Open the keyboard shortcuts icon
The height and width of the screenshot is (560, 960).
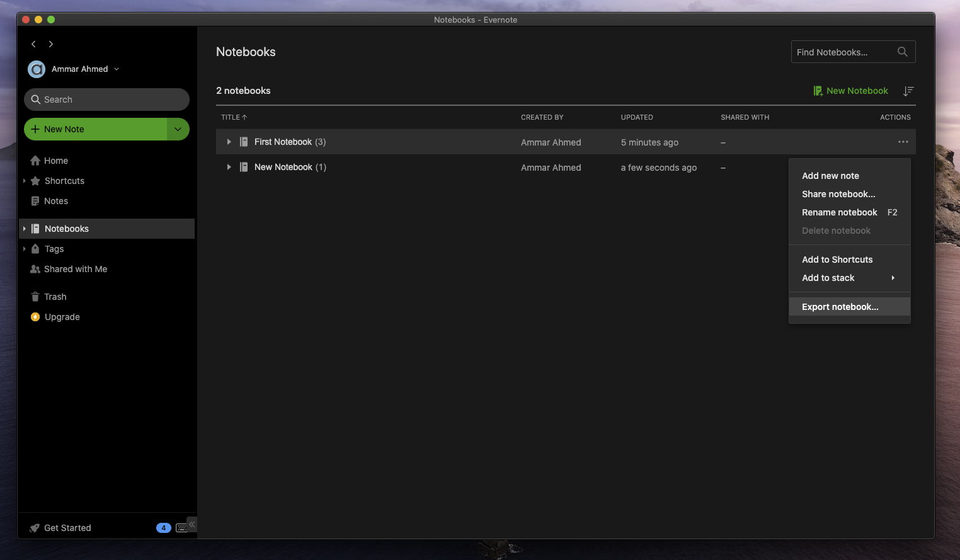click(x=181, y=528)
